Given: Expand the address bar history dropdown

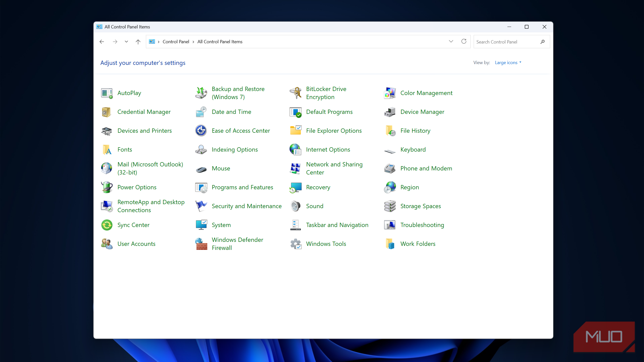Looking at the screenshot, I should [451, 41].
